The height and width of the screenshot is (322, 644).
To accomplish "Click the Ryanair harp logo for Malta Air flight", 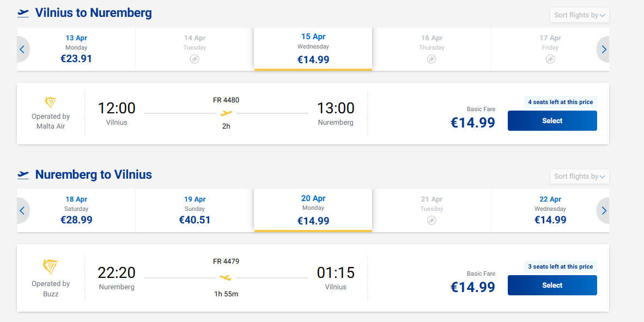I will point(50,102).
